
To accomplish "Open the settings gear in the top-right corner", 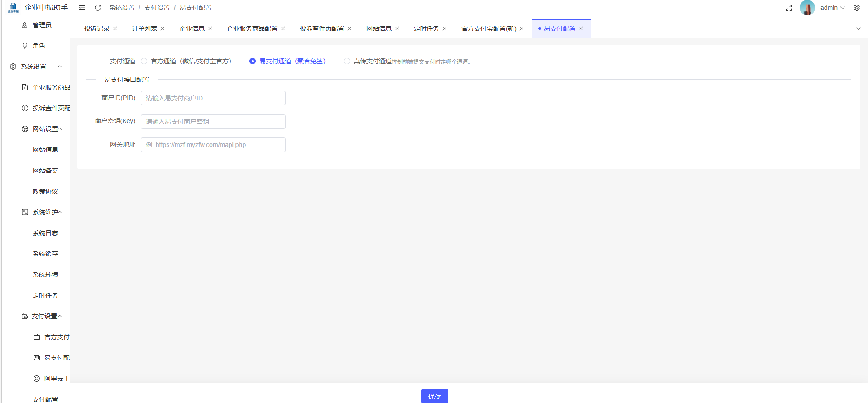I will (x=856, y=8).
